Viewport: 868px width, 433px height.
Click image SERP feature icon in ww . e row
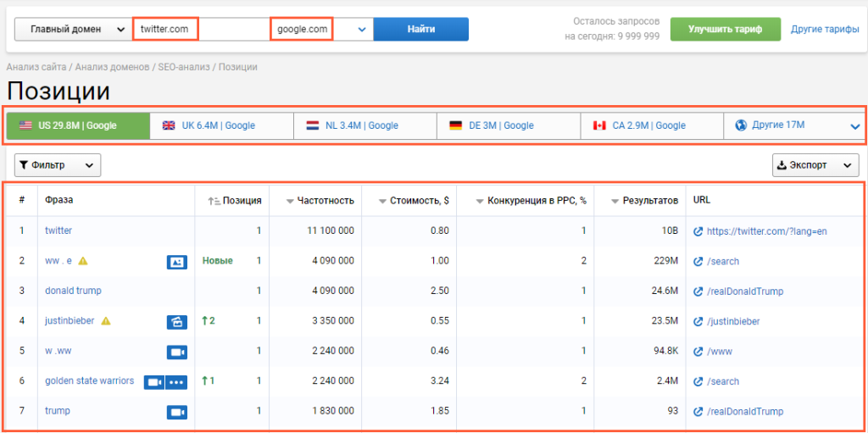(177, 262)
